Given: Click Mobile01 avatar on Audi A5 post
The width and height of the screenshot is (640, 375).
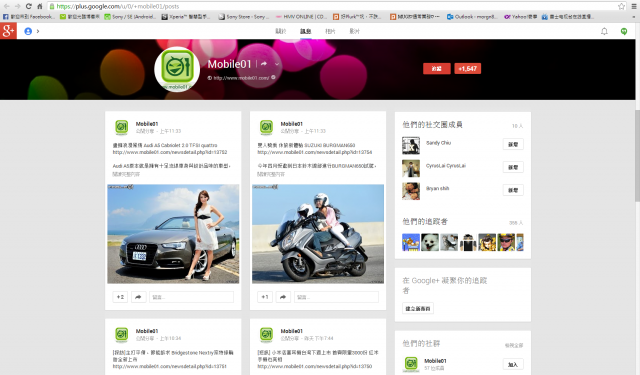Looking at the screenshot, I should pyautogui.click(x=122, y=127).
